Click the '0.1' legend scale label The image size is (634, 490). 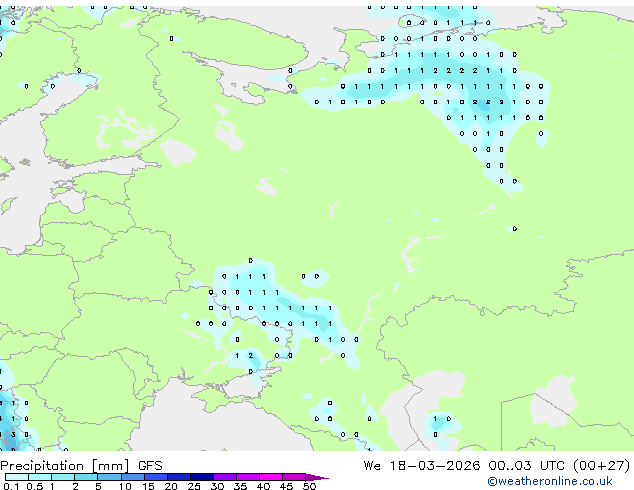[11, 486]
